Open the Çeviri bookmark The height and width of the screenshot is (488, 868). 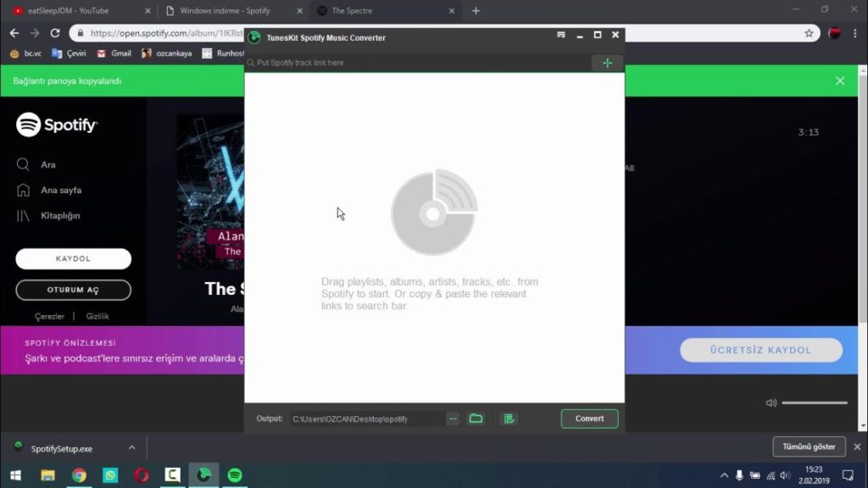tap(70, 53)
